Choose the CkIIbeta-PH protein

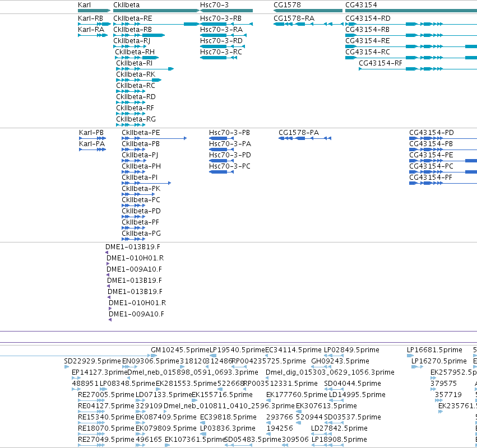point(141,166)
